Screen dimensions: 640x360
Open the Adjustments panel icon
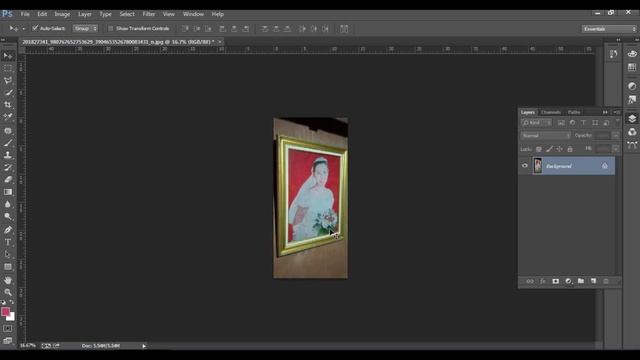coord(632,86)
